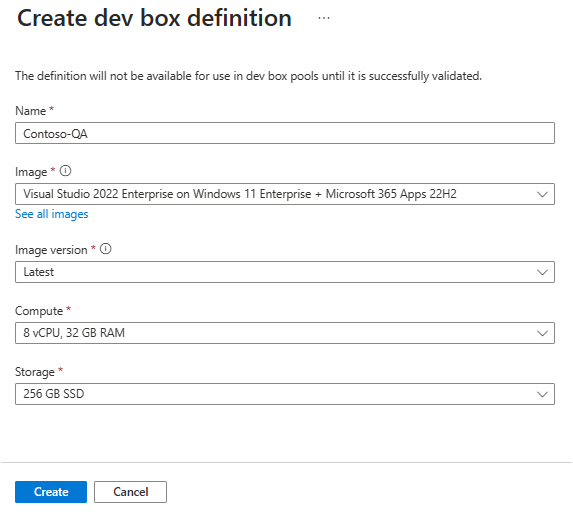Click the chevron arrow in the Storage field

pyautogui.click(x=542, y=394)
